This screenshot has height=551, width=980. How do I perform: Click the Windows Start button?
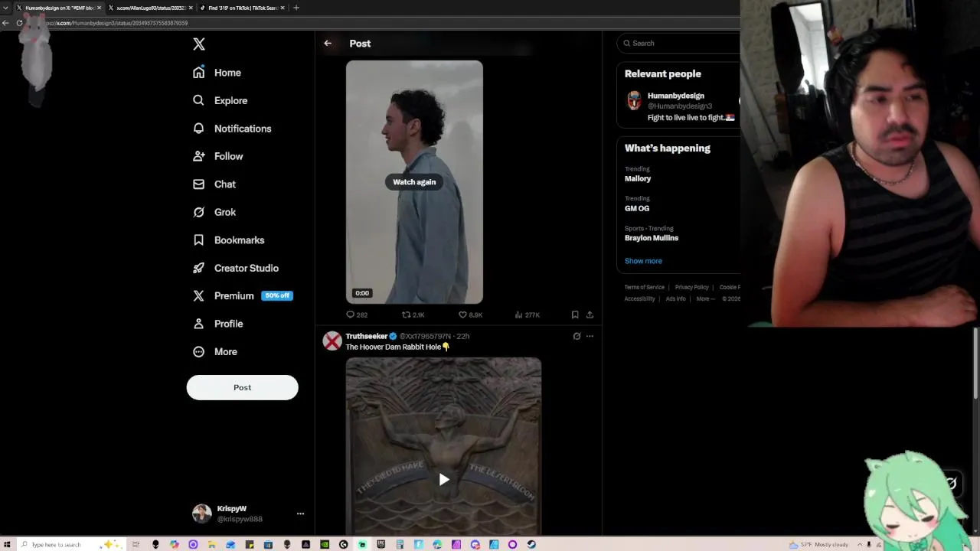[x=7, y=545]
